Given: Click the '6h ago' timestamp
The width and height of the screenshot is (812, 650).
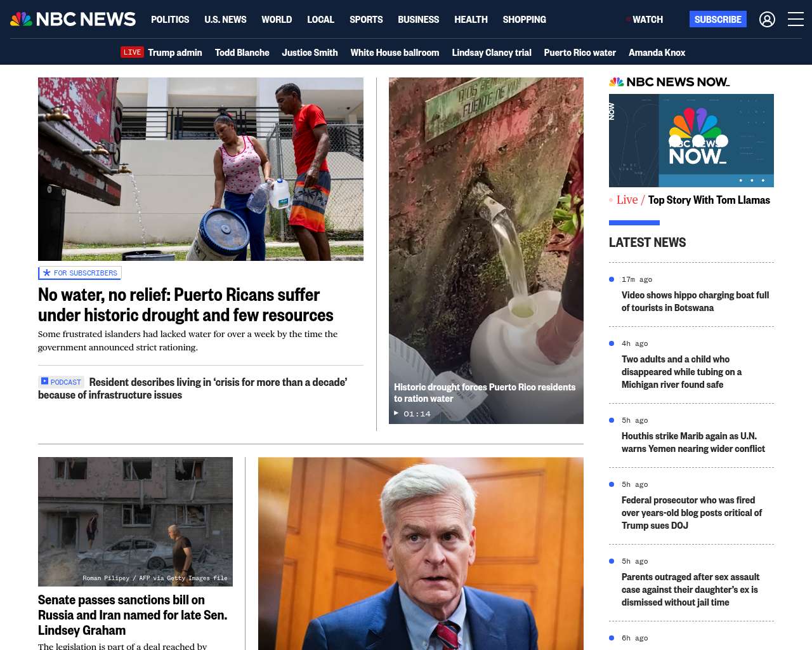Looking at the screenshot, I should point(635,638).
